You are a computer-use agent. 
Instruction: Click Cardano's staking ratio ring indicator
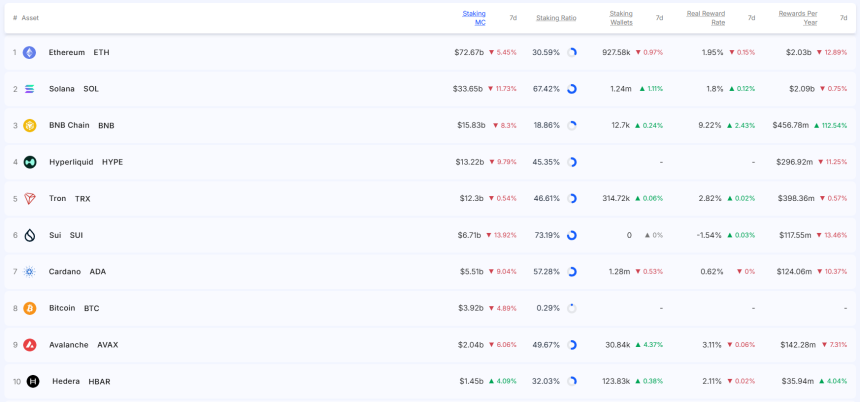click(572, 272)
